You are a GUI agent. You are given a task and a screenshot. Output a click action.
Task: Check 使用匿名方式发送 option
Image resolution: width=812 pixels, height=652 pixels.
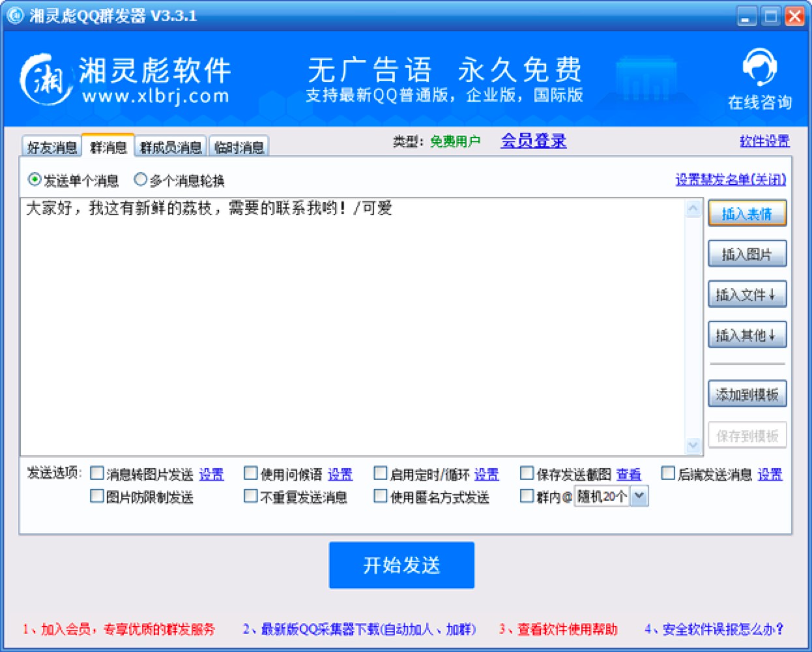pyautogui.click(x=381, y=496)
